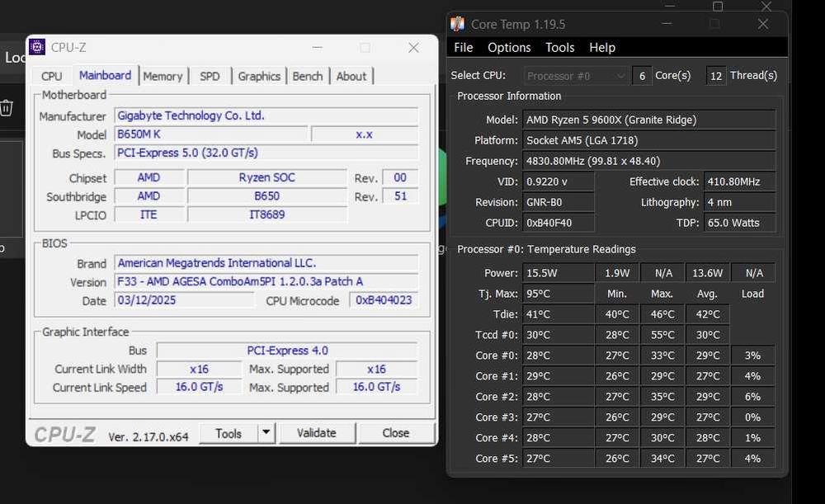Click the Tools button in CPU-Z

(x=229, y=434)
